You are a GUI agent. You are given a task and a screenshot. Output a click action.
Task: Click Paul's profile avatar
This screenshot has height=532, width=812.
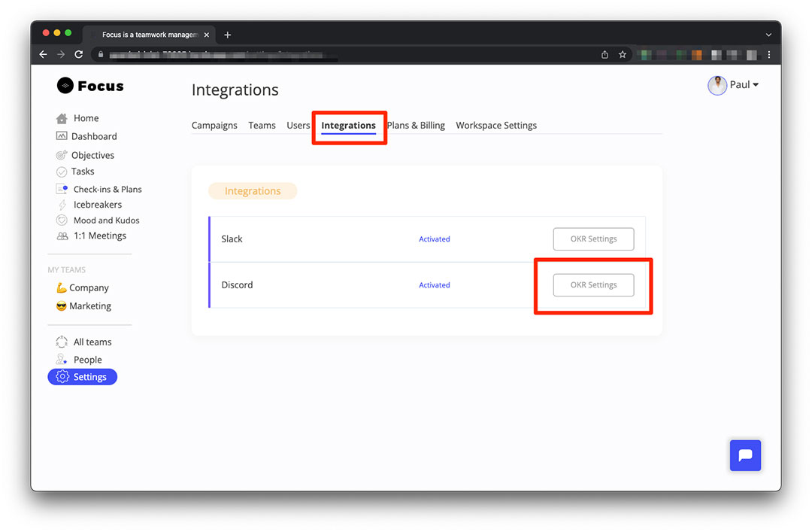717,86
